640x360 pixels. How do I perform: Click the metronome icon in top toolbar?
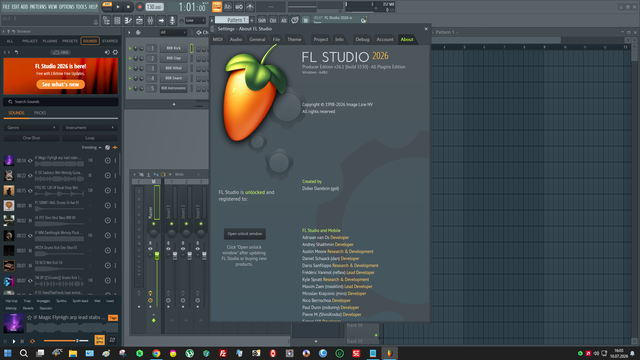(250, 7)
